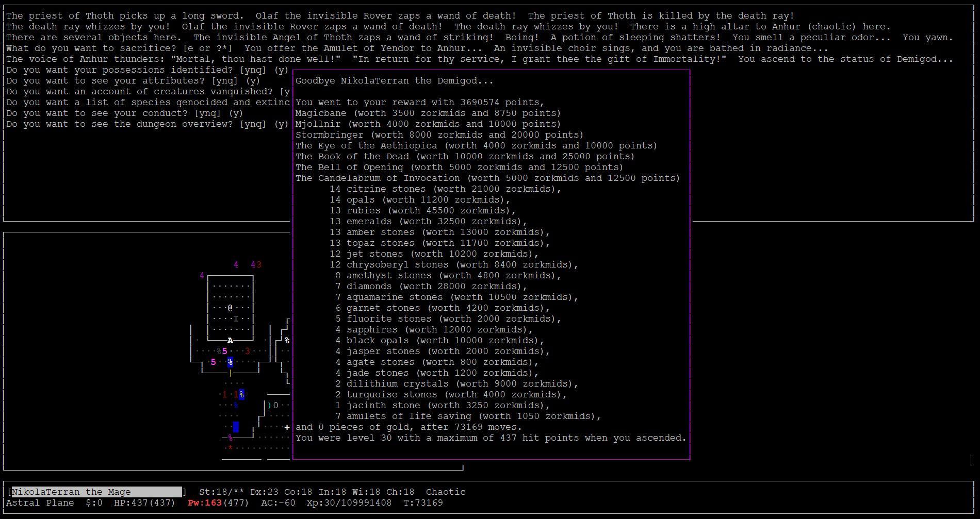980x519 pixels.
Task: Click the red Pw:163 power status
Action: [x=204, y=503]
